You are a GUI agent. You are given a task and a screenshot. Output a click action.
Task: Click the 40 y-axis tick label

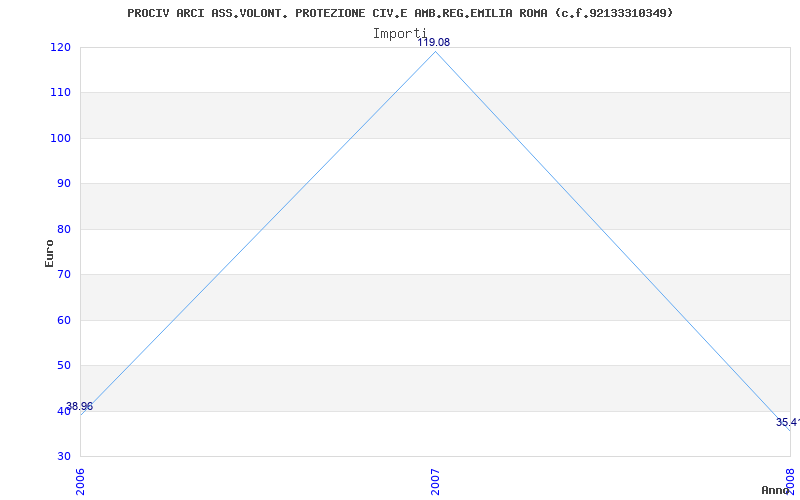pyautogui.click(x=63, y=411)
